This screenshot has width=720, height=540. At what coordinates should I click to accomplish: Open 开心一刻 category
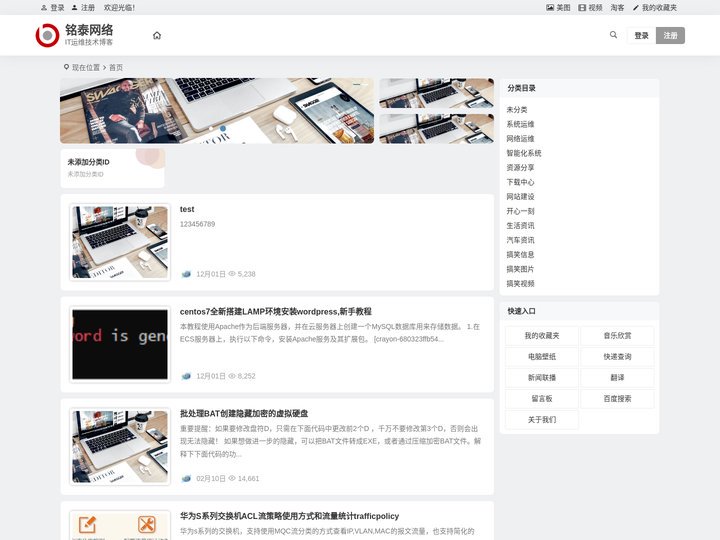coord(520,211)
